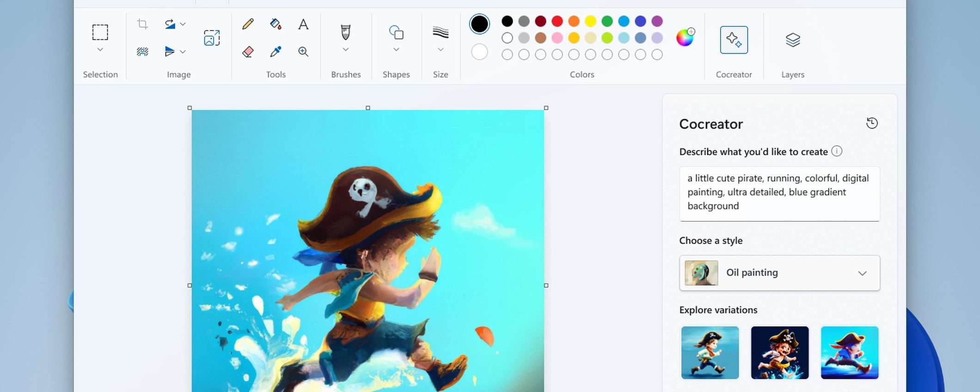Pick the brown palette swatch
The width and height of the screenshot is (980, 392).
point(540,38)
